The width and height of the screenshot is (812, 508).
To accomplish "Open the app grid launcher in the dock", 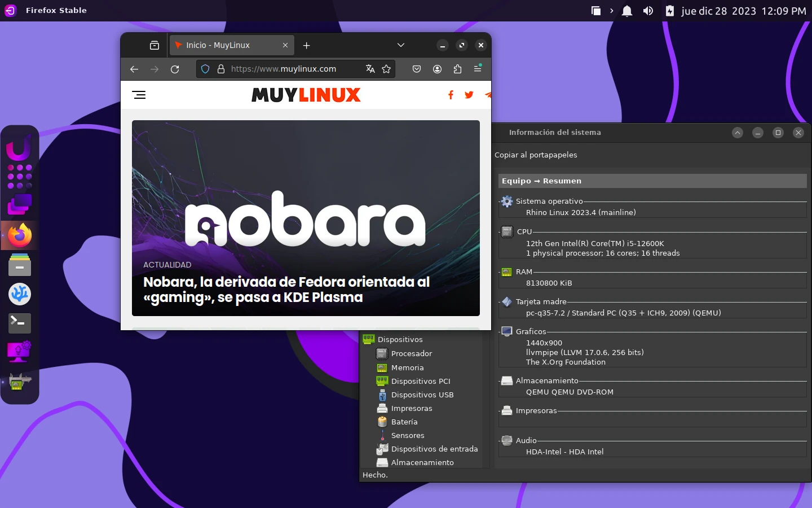I will tap(20, 176).
